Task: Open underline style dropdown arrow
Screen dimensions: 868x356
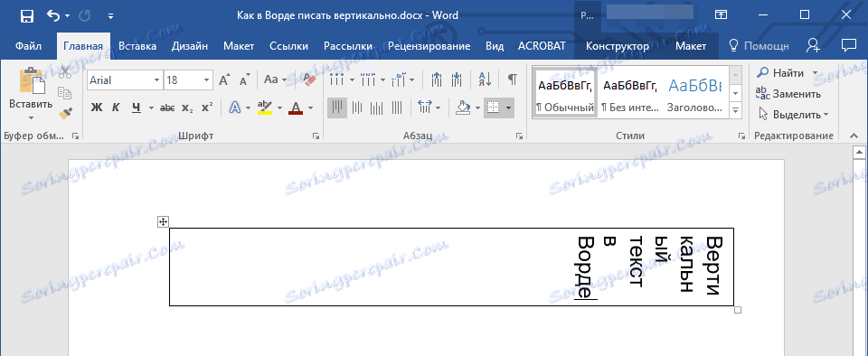Action: click(151, 108)
